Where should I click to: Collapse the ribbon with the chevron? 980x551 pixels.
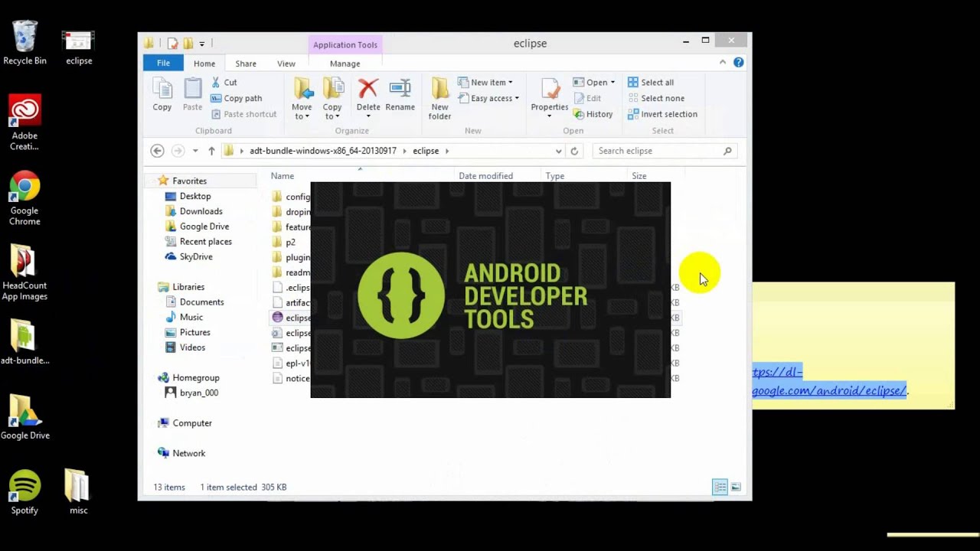coord(722,63)
